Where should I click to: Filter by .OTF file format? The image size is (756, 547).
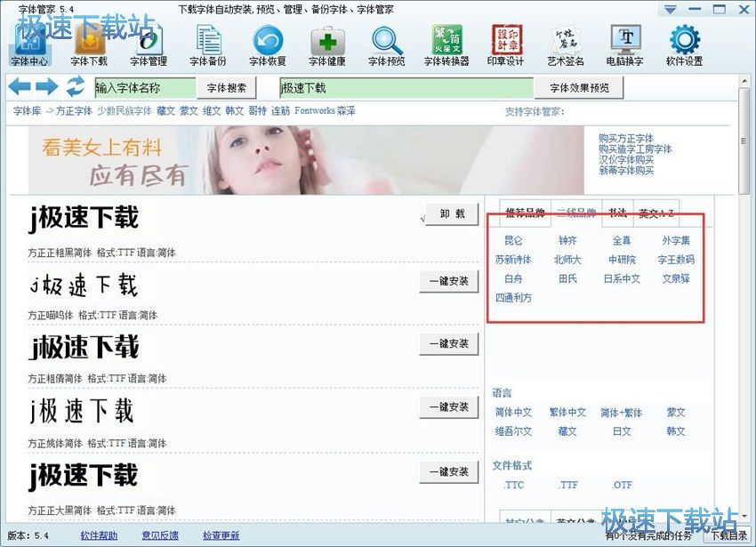click(x=622, y=485)
